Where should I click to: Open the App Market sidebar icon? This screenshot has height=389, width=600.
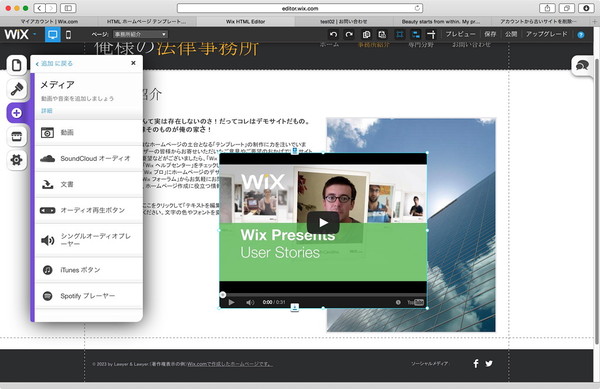pyautogui.click(x=16, y=137)
